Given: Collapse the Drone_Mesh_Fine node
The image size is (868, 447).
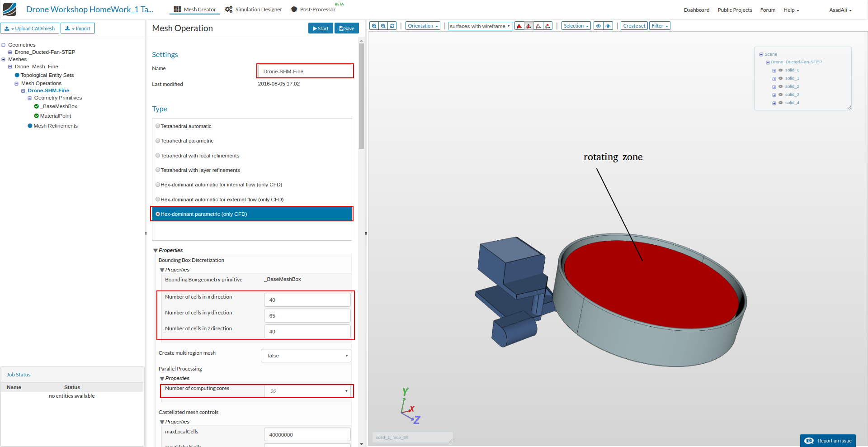Looking at the screenshot, I should coord(10,67).
